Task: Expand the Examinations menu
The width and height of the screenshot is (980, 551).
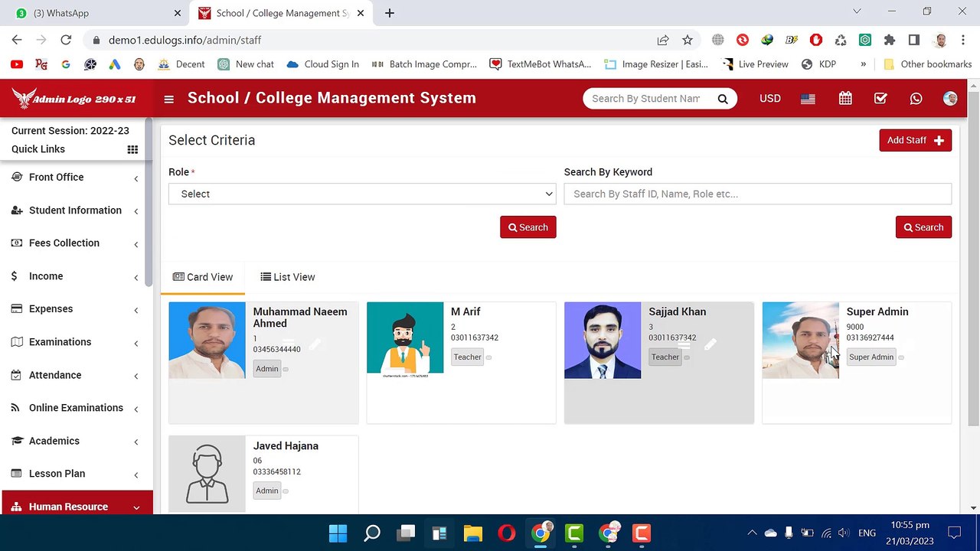Action: pyautogui.click(x=77, y=342)
